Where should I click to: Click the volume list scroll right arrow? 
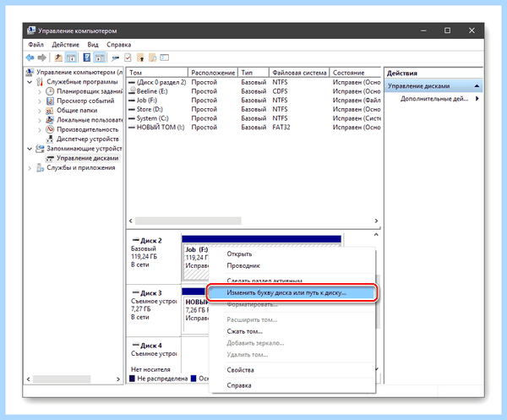[x=376, y=221]
